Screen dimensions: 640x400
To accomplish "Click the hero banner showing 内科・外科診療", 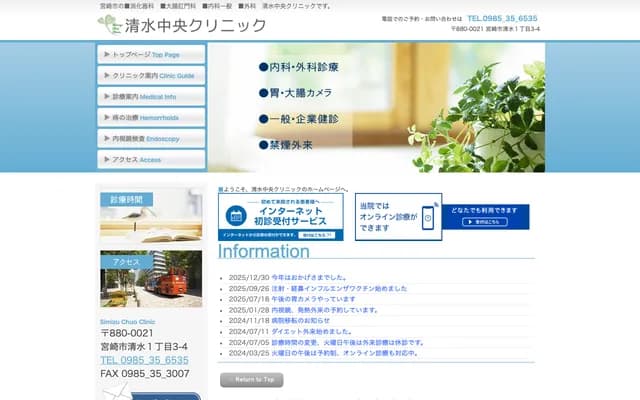I will coord(376,107).
